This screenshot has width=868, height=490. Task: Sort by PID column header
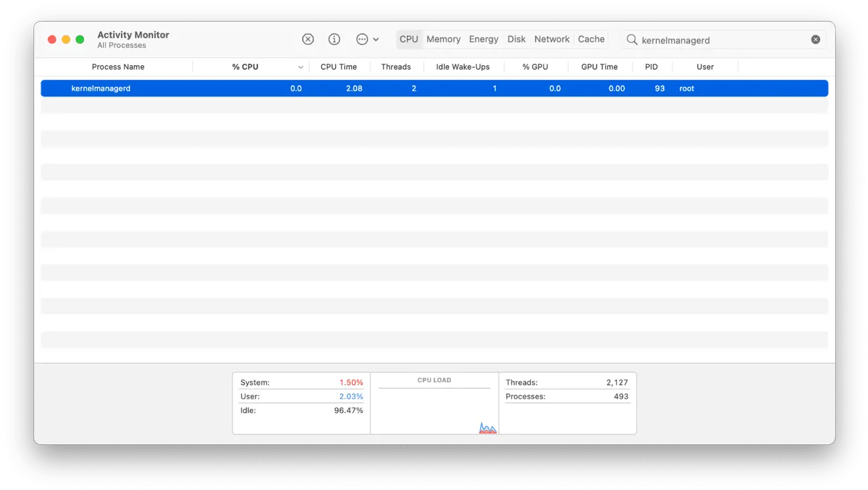point(651,67)
